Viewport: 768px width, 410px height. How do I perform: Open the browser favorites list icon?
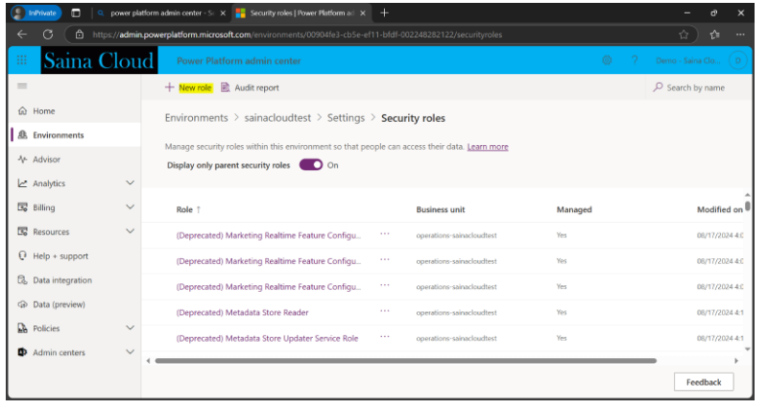tap(715, 34)
